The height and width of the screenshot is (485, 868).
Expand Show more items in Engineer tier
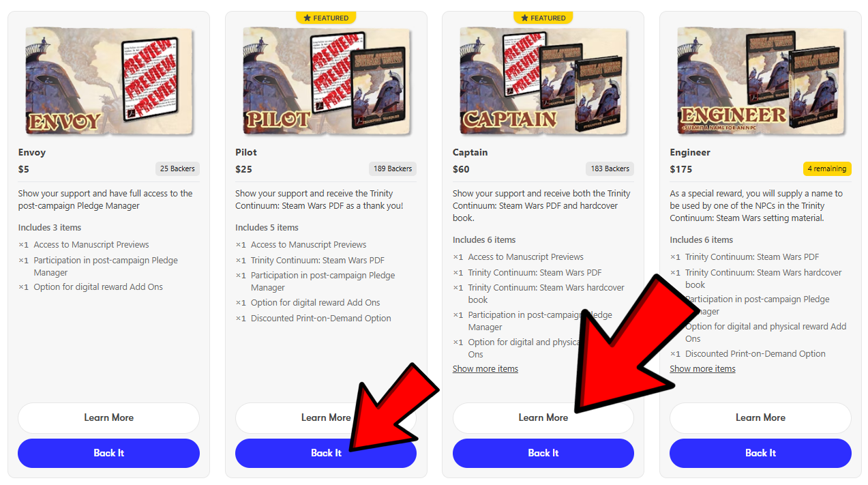point(702,369)
